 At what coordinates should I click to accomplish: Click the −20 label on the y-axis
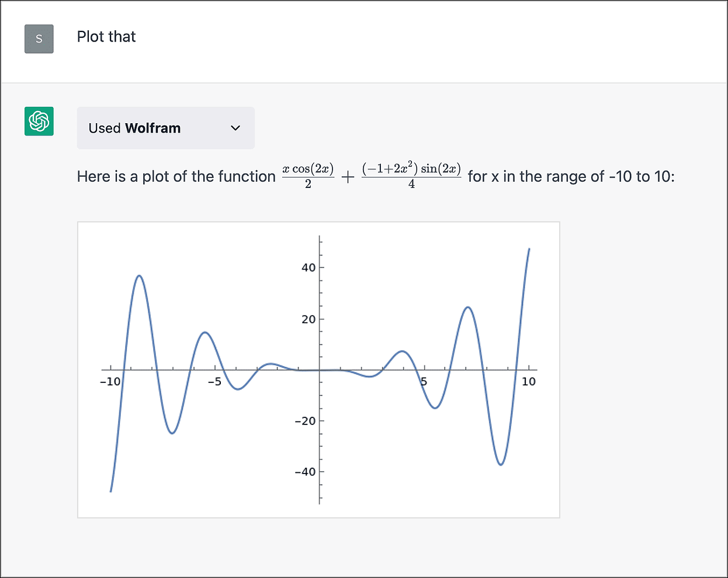(x=305, y=421)
